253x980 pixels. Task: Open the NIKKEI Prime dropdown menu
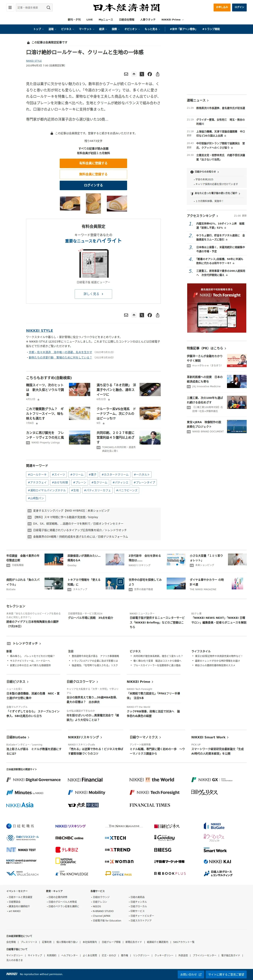(x=172, y=19)
